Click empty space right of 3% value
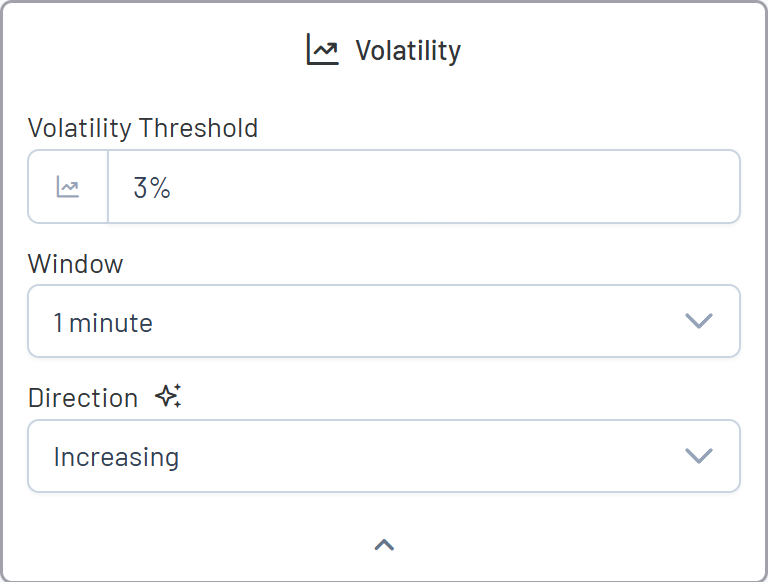The height and width of the screenshot is (582, 768). pyautogui.click(x=450, y=187)
